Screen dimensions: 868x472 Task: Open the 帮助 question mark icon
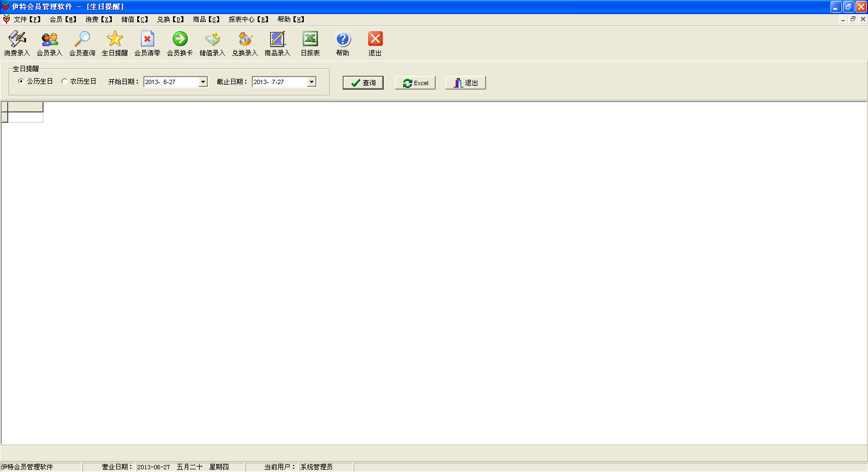click(x=342, y=43)
